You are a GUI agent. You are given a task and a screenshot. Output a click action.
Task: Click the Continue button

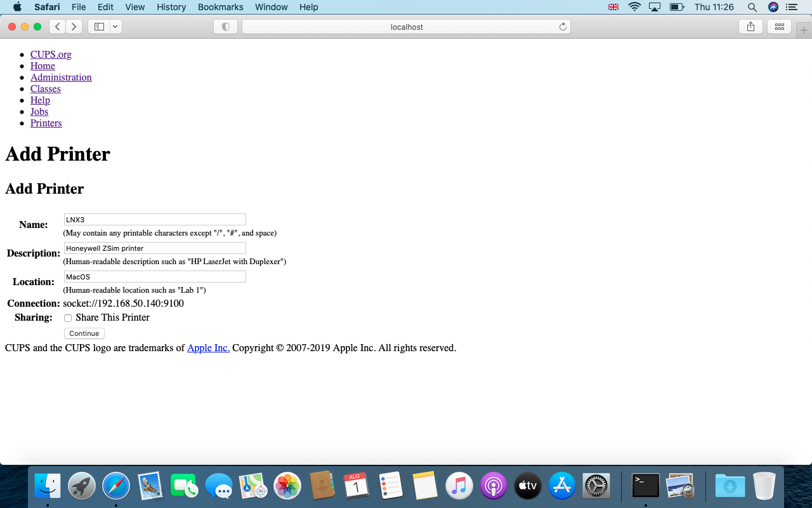click(x=84, y=333)
